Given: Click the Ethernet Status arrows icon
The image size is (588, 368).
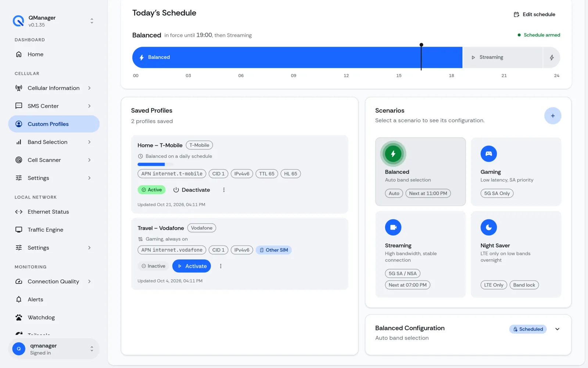Looking at the screenshot, I should (x=19, y=212).
